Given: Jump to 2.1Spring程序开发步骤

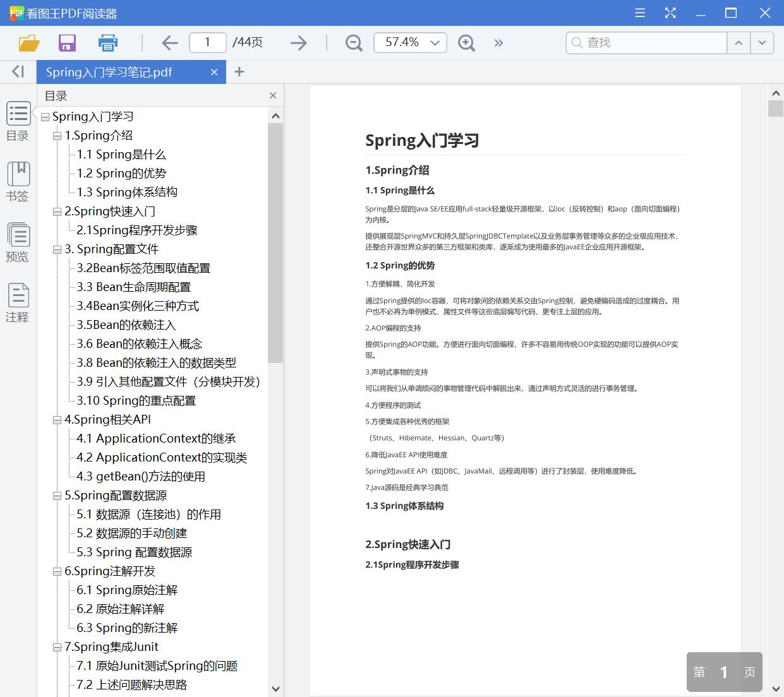Looking at the screenshot, I should tap(137, 230).
